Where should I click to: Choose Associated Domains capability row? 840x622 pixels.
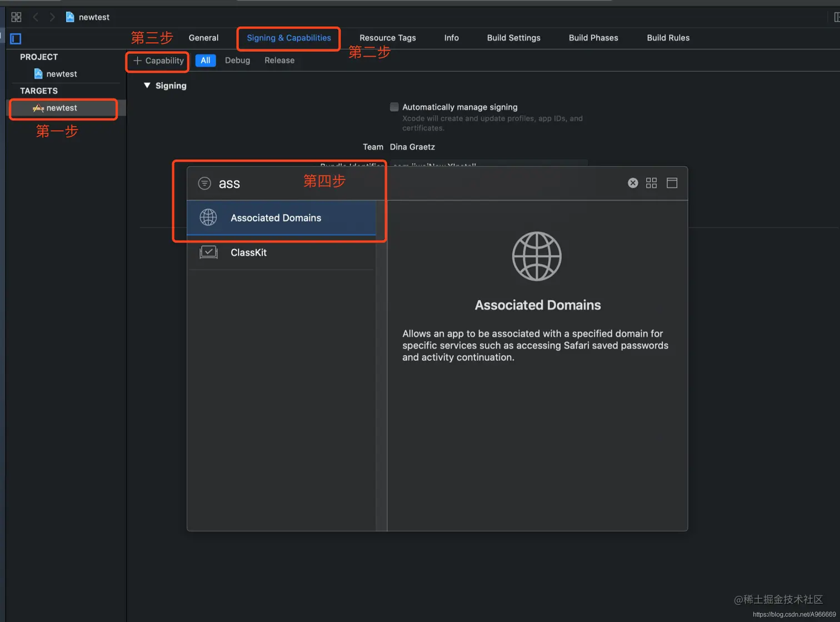pos(282,218)
